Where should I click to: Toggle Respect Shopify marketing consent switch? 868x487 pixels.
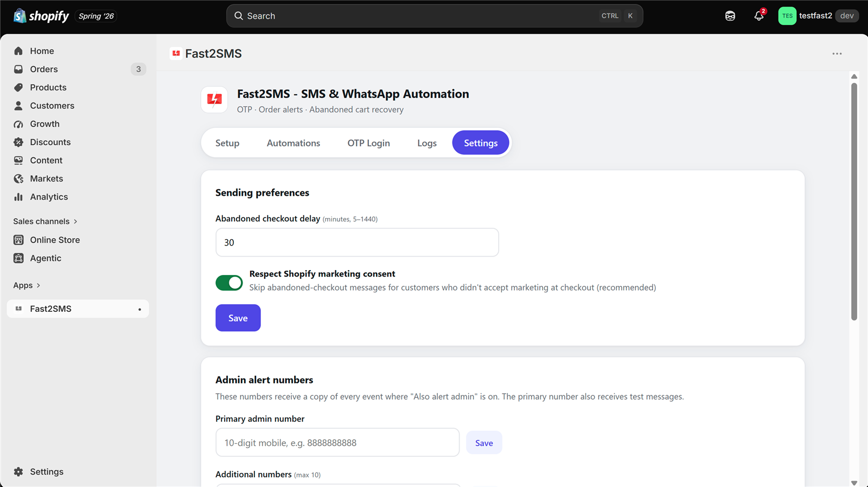(x=229, y=283)
